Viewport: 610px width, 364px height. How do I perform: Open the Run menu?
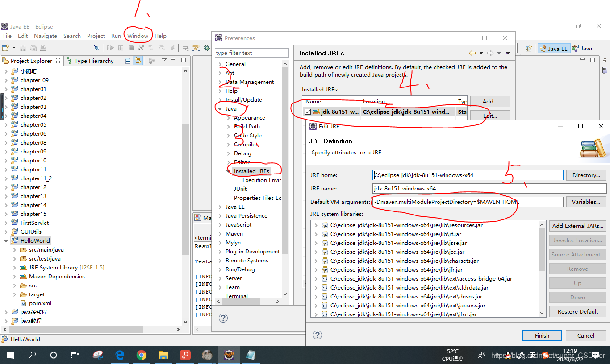tap(116, 36)
